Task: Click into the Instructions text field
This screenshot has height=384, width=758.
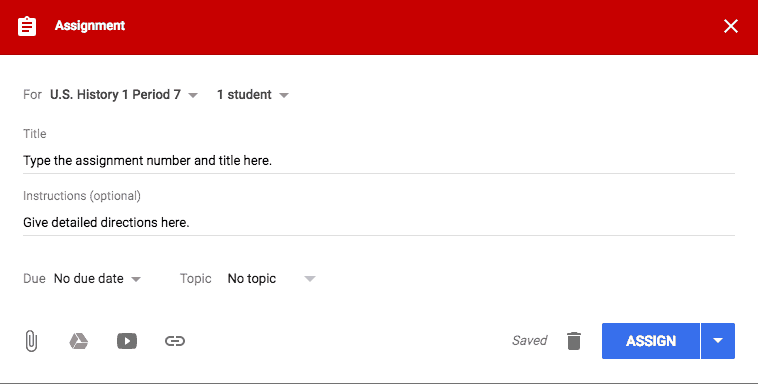Action: coord(379,222)
